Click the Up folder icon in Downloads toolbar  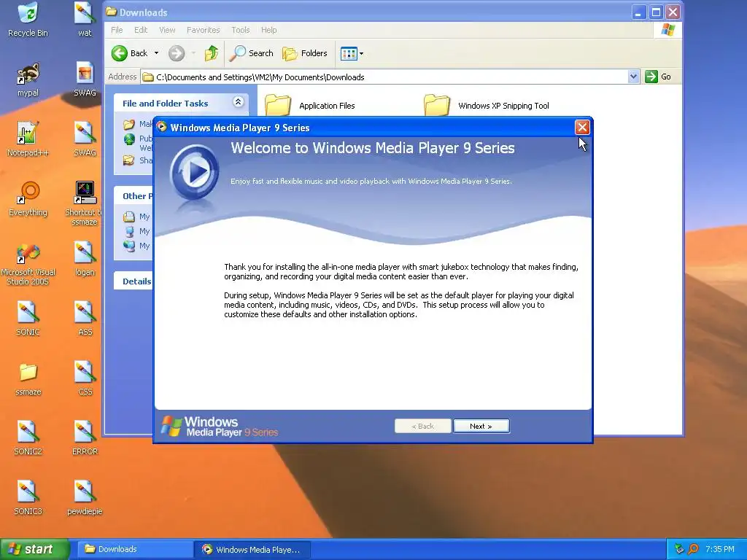point(212,53)
